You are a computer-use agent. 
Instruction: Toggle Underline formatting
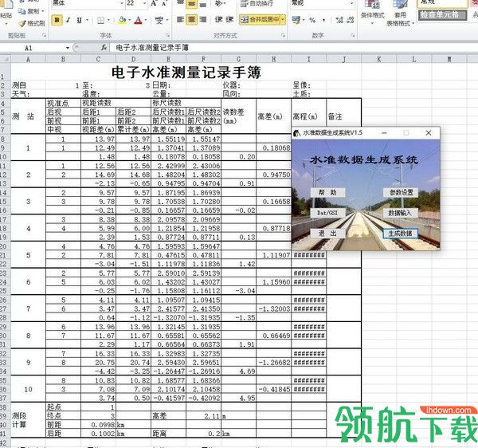click(x=79, y=20)
